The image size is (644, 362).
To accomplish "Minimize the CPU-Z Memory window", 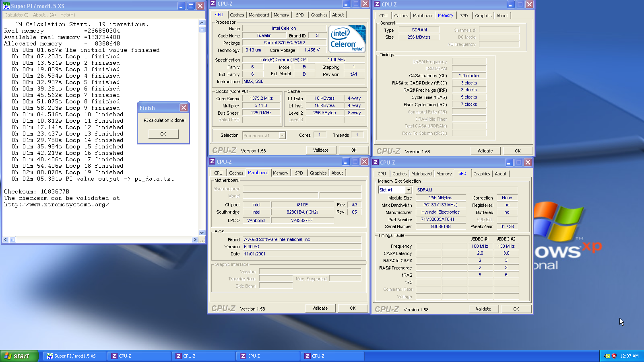I will [510, 4].
